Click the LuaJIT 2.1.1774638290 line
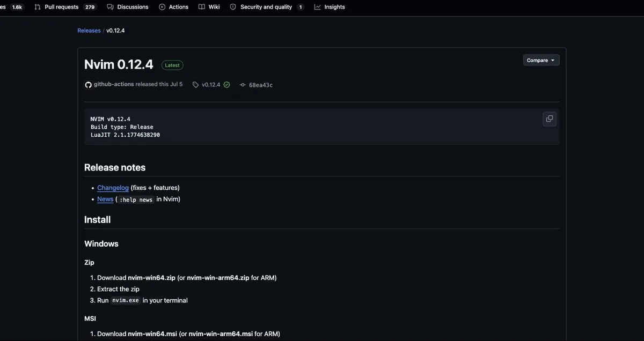644x341 pixels. [125, 135]
